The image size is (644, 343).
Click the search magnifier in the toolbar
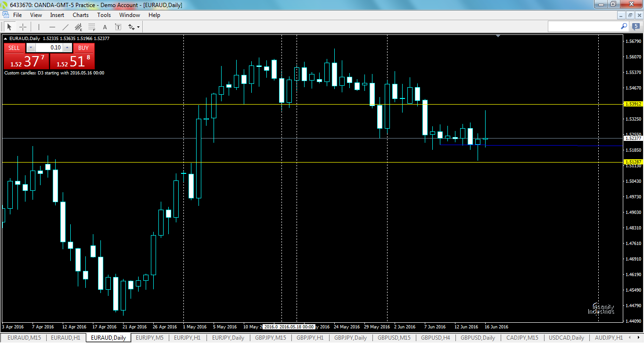point(624,26)
